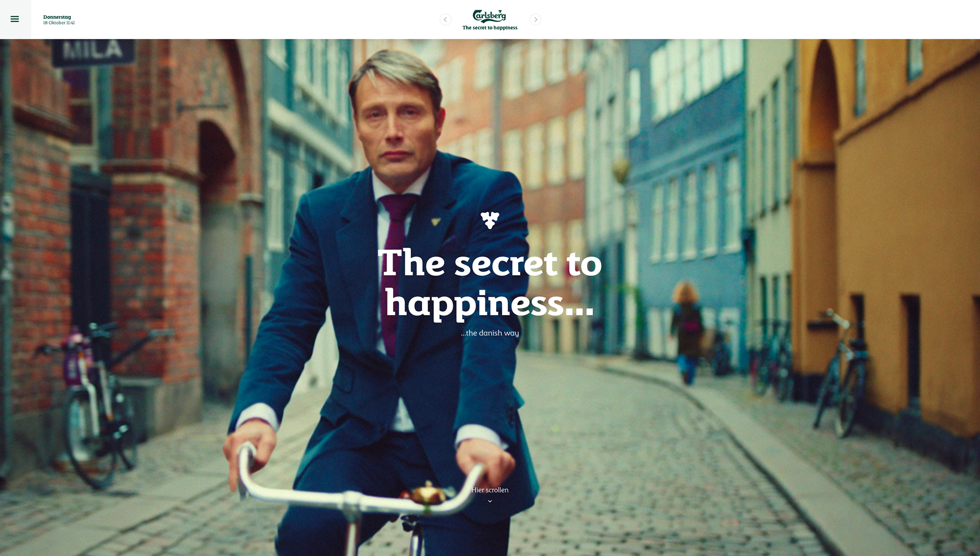Click the 18 Oktober 11:41 timestamp
This screenshot has width=980, height=556.
coord(59,23)
